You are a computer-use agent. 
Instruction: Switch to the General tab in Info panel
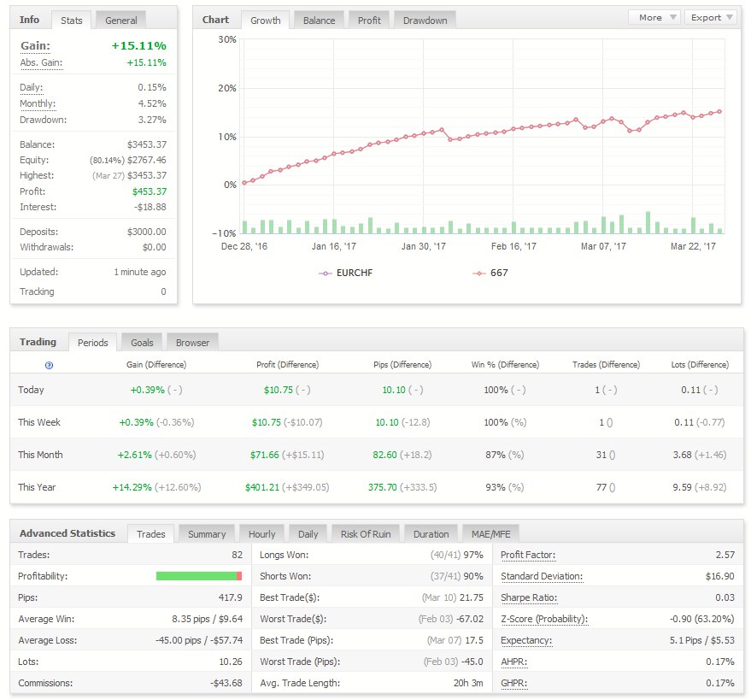pyautogui.click(x=120, y=21)
